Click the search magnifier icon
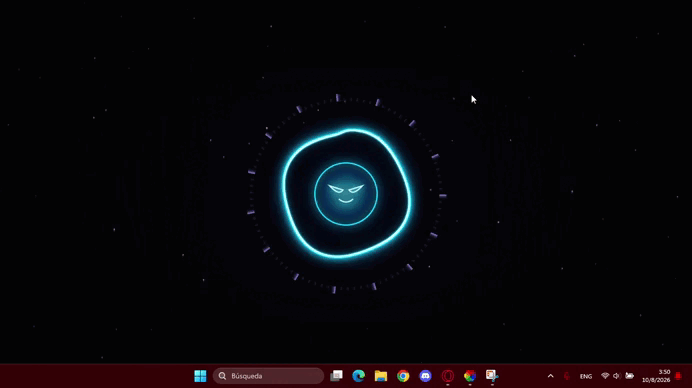The image size is (692, 388). pyautogui.click(x=222, y=376)
